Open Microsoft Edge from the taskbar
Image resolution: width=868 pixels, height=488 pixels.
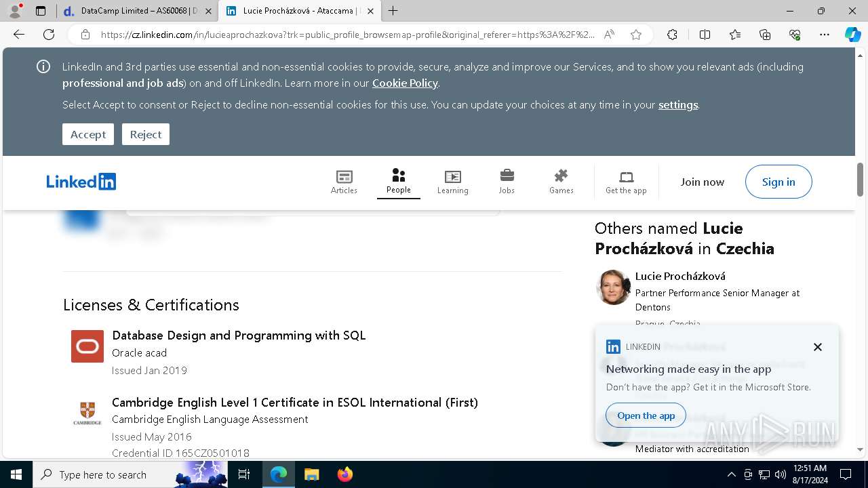point(279,474)
